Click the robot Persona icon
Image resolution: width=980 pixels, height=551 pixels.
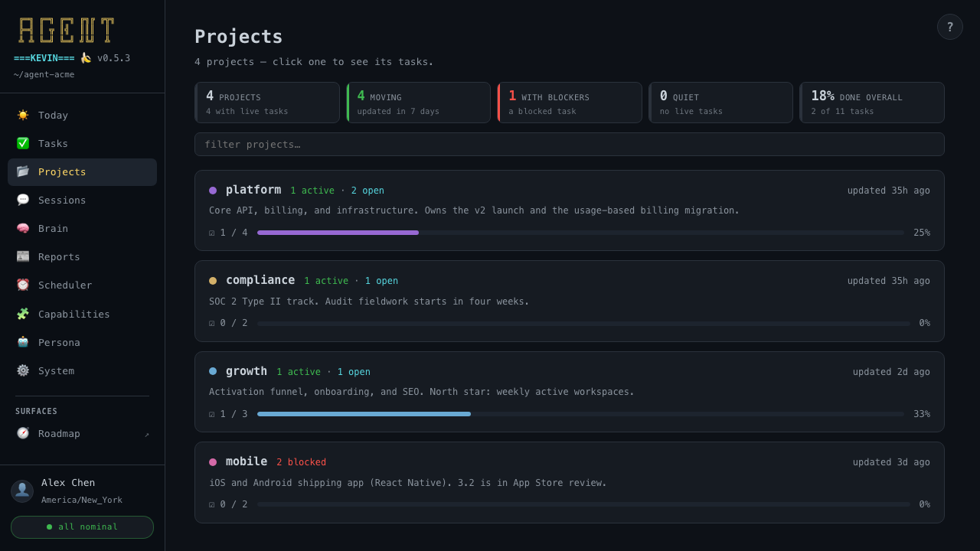[23, 342]
